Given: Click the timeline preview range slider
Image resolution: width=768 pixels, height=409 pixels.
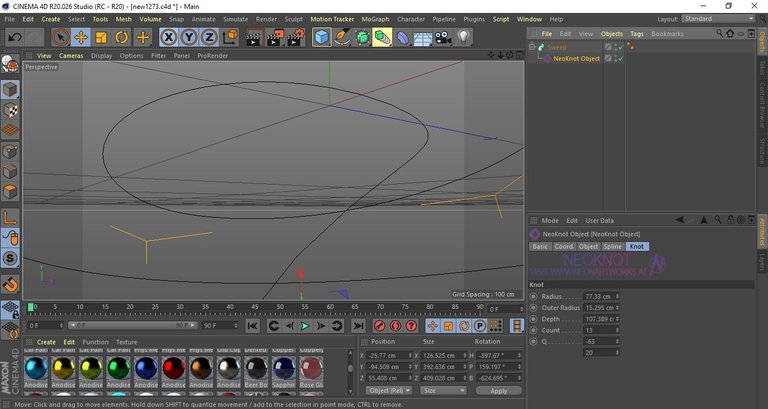Looking at the screenshot, I should (x=132, y=325).
